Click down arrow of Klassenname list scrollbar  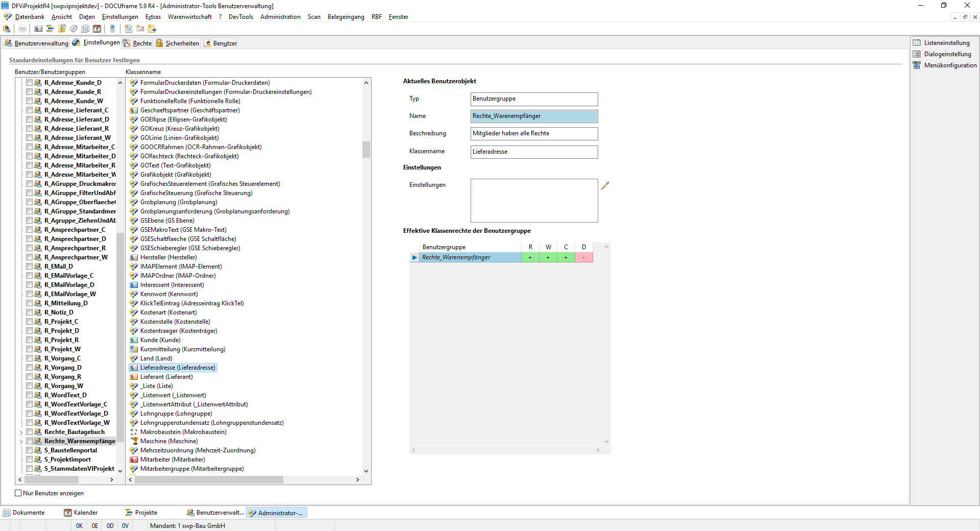point(366,471)
